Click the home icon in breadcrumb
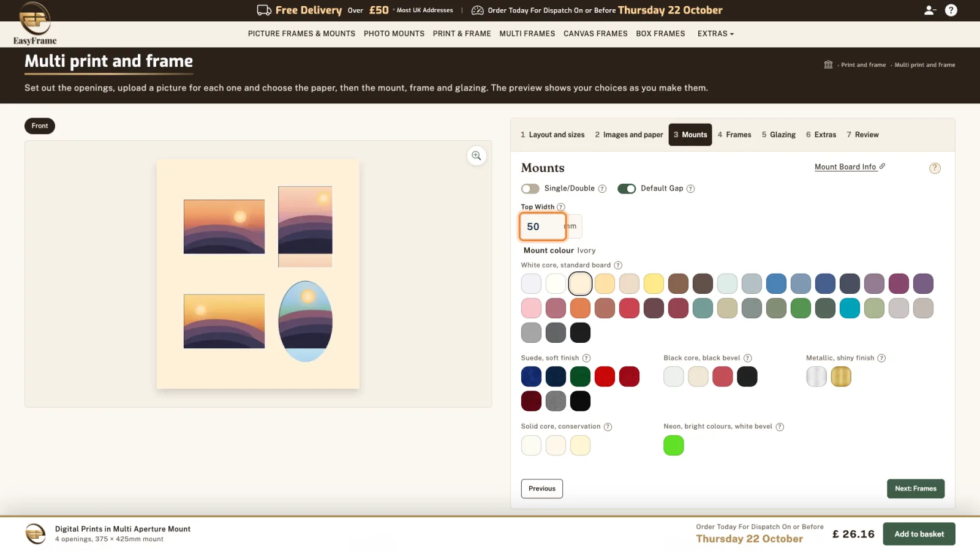This screenshot has width=980, height=551. tap(828, 64)
